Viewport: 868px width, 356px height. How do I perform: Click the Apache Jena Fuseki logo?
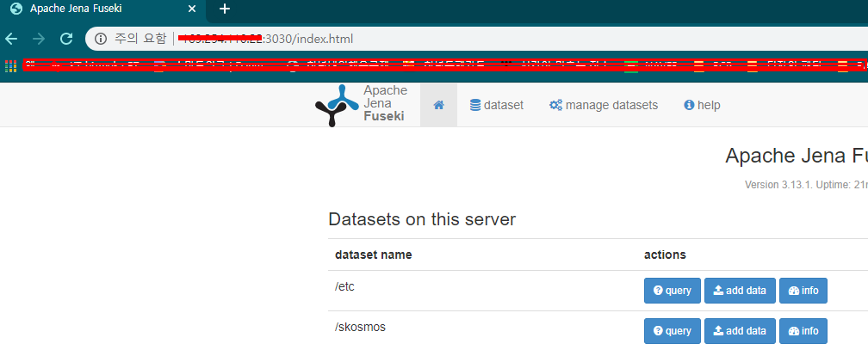coord(361,104)
